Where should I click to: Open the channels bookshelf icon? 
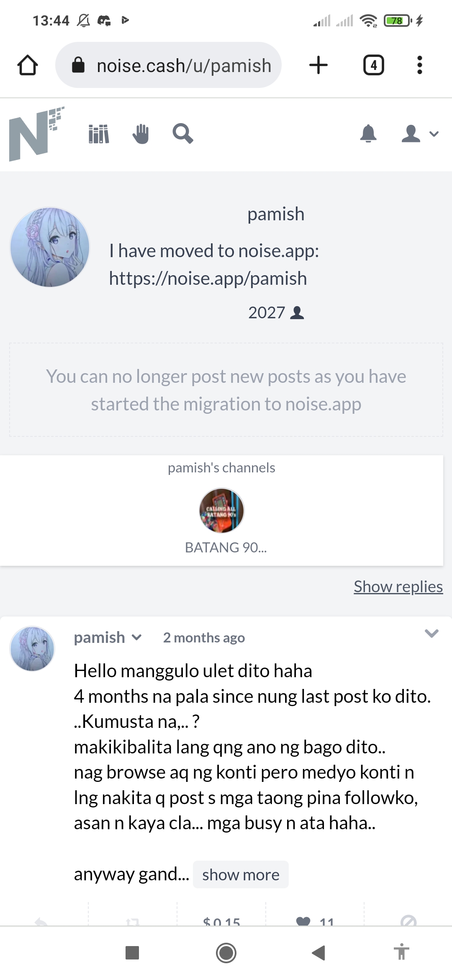pos(99,134)
